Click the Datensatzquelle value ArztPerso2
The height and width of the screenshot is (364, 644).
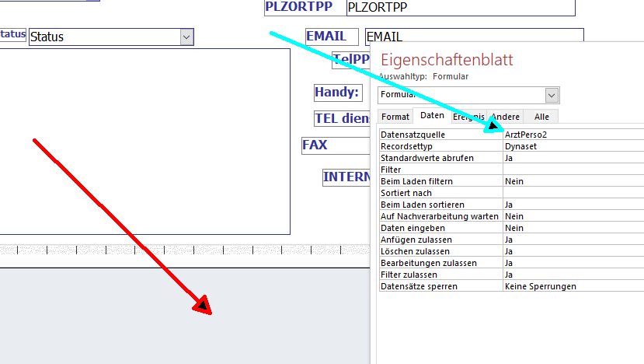[573, 135]
